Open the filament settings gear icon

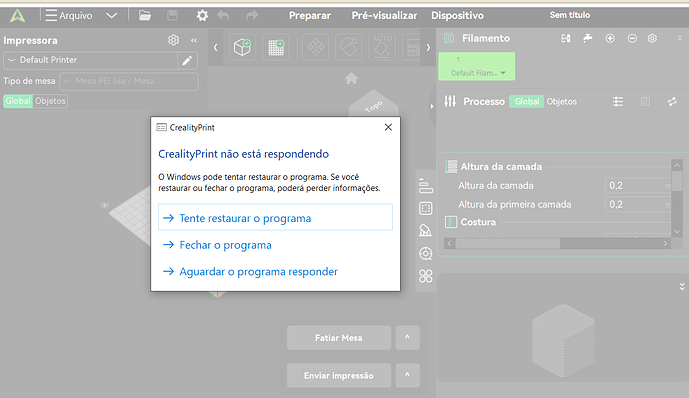click(652, 38)
